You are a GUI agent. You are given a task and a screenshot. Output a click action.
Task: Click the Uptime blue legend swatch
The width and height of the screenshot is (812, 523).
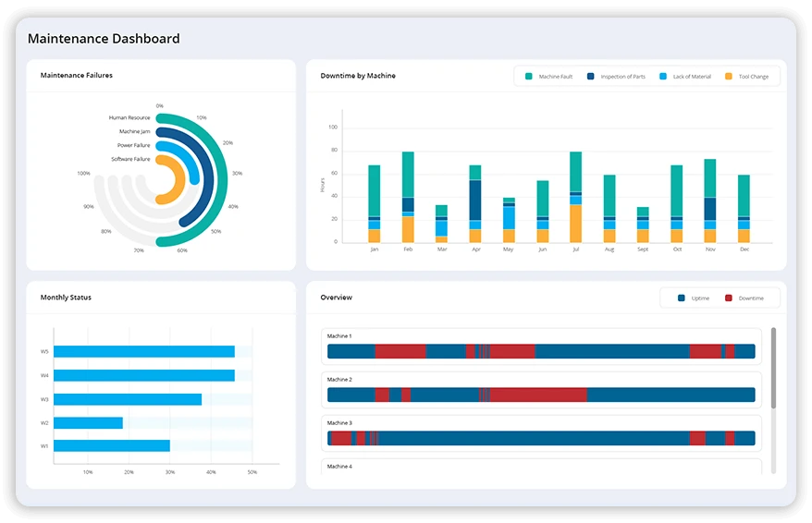[682, 298]
